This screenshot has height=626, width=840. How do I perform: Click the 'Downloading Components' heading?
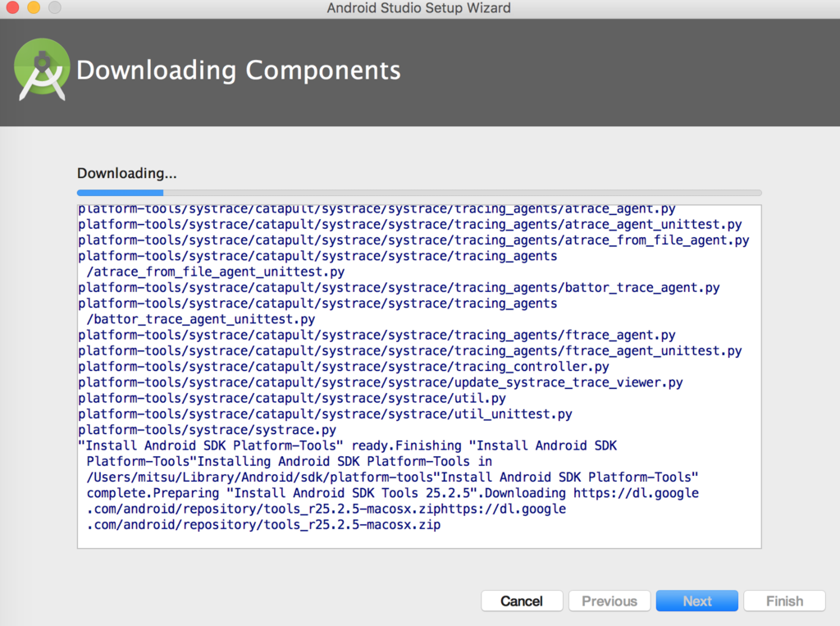(x=239, y=71)
